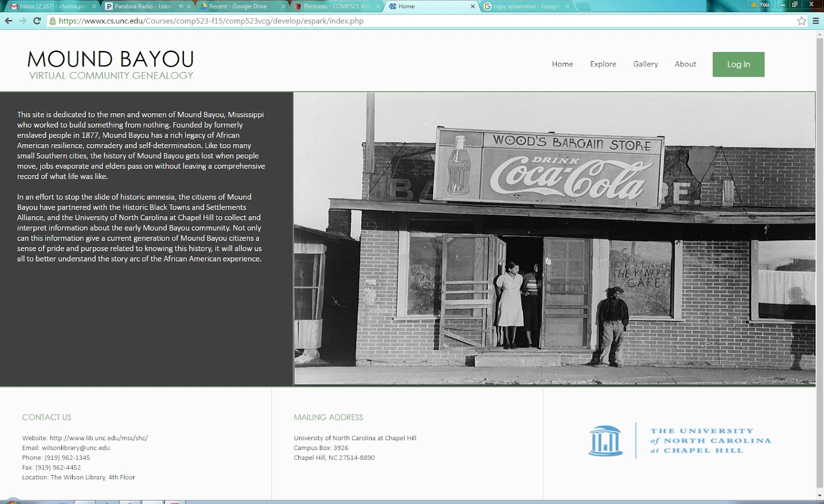Open the lib.unc.edu website link
Image resolution: width=824 pixels, height=504 pixels.
(x=99, y=438)
